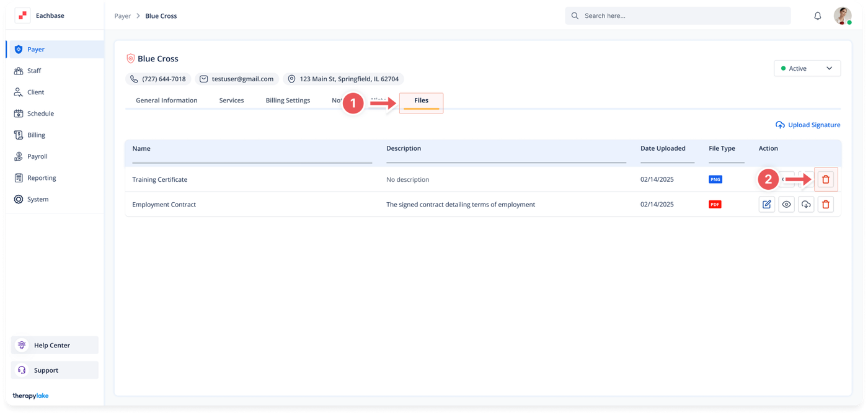868x415 pixels.
Task: Open the Help Center button
Action: (x=55, y=345)
